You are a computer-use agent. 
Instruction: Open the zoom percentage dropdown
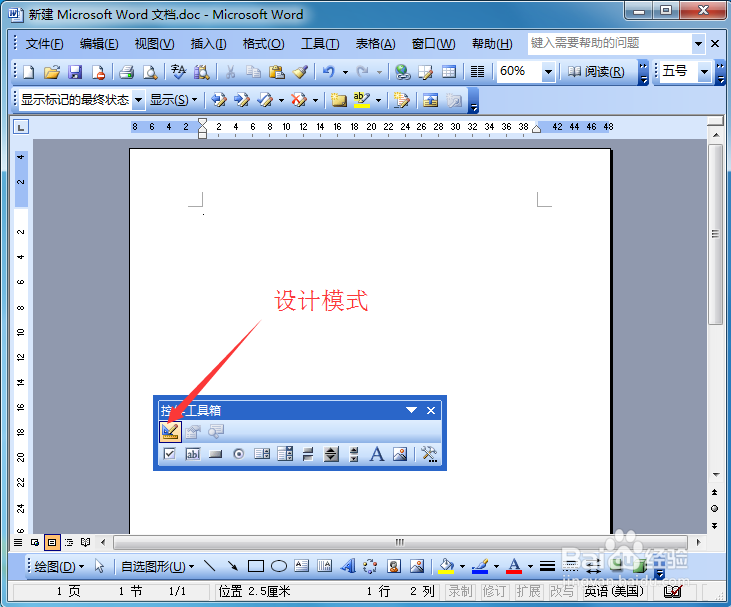[548, 72]
